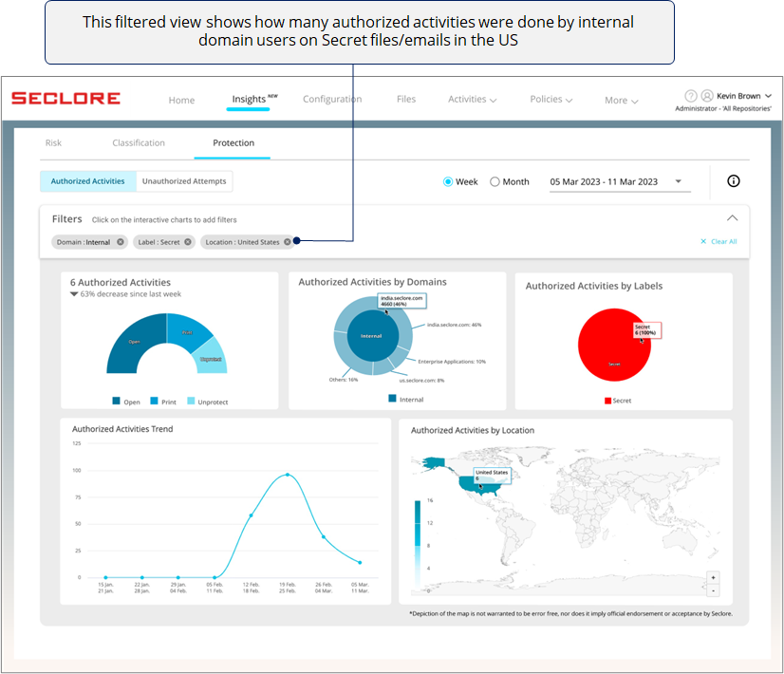The width and height of the screenshot is (784, 674).
Task: Toggle the Print legend item
Action: tap(163, 402)
